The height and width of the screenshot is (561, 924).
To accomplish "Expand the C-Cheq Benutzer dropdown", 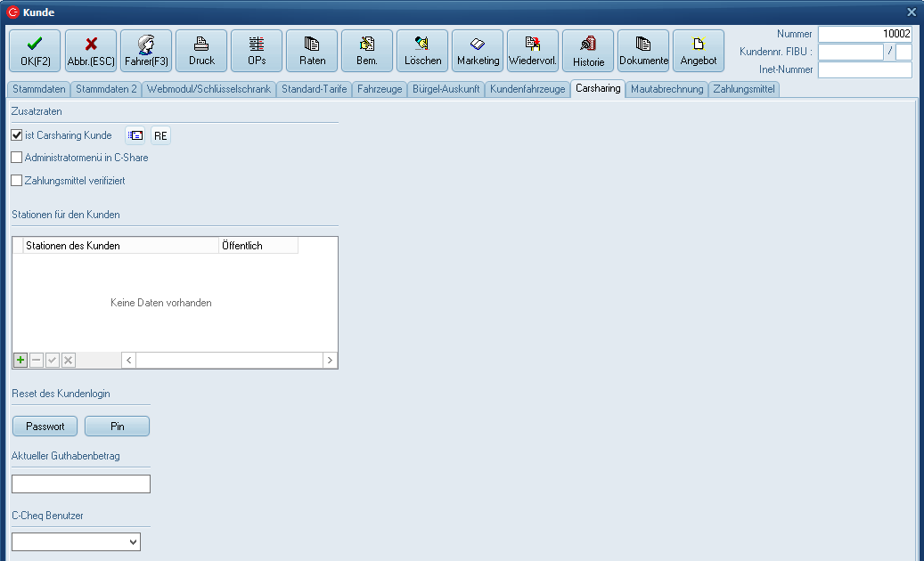I will 134,541.
